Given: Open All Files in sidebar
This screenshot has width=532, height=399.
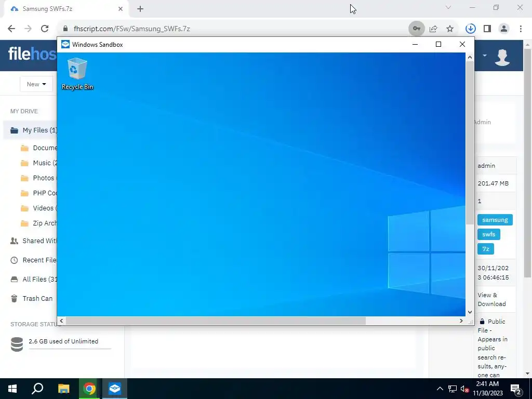Looking at the screenshot, I should tap(33, 279).
